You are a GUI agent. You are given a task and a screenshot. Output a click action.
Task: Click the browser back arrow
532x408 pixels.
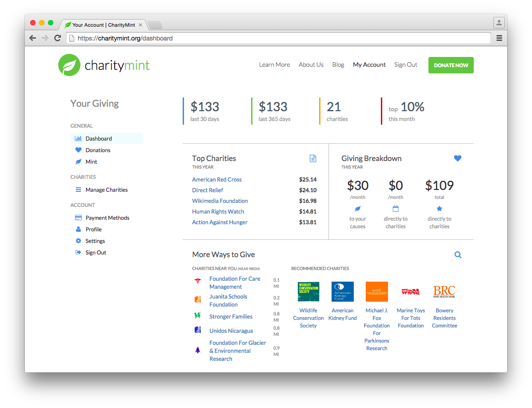click(32, 38)
